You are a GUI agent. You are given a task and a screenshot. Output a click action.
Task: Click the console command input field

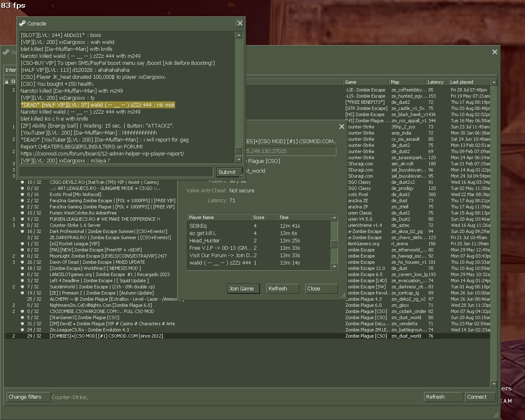point(116,172)
